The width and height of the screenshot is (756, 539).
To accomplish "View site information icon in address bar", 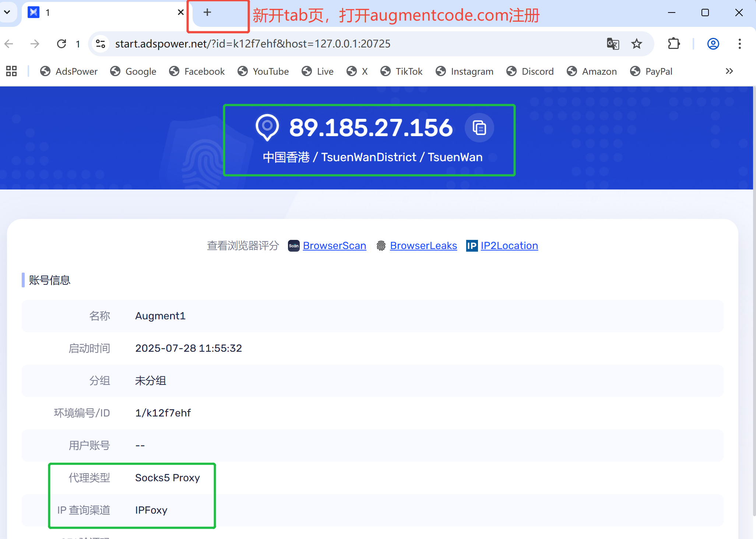I will 101,44.
